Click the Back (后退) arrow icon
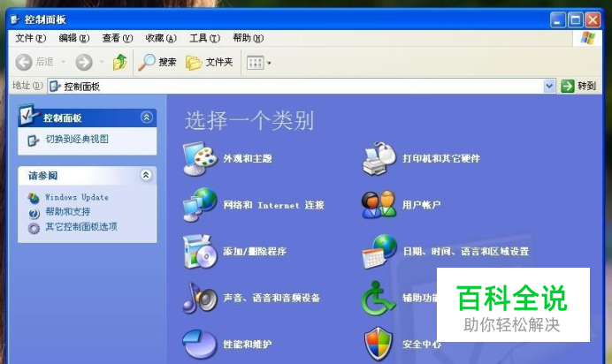Image resolution: width=612 pixels, height=364 pixels. [x=24, y=62]
